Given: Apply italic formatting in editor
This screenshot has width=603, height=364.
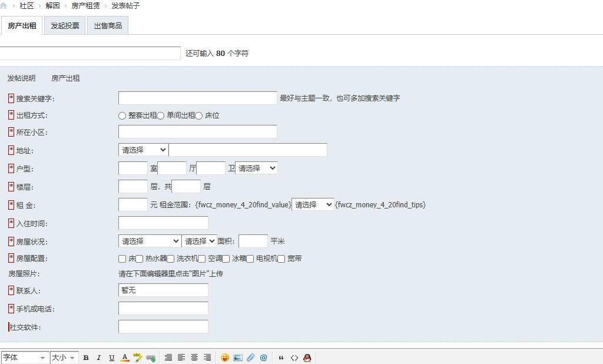Looking at the screenshot, I should [99, 358].
